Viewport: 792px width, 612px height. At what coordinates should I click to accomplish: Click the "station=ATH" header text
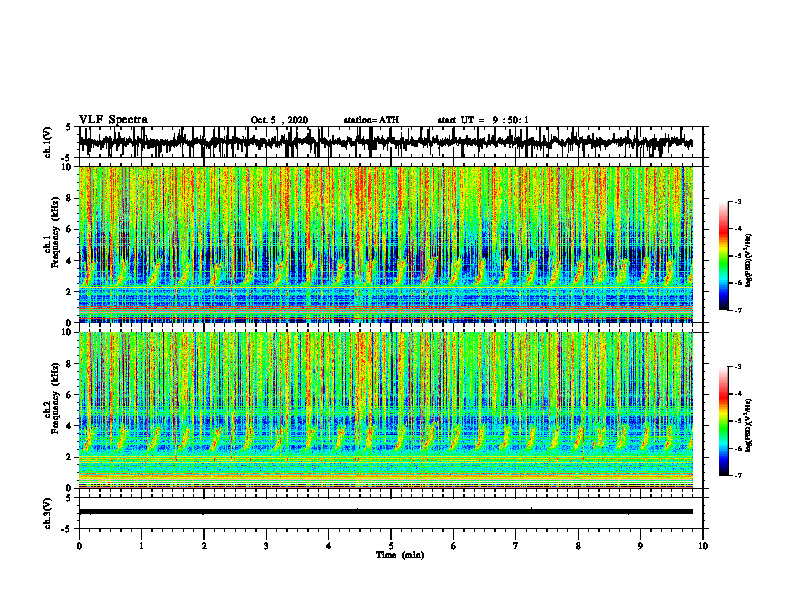point(371,120)
